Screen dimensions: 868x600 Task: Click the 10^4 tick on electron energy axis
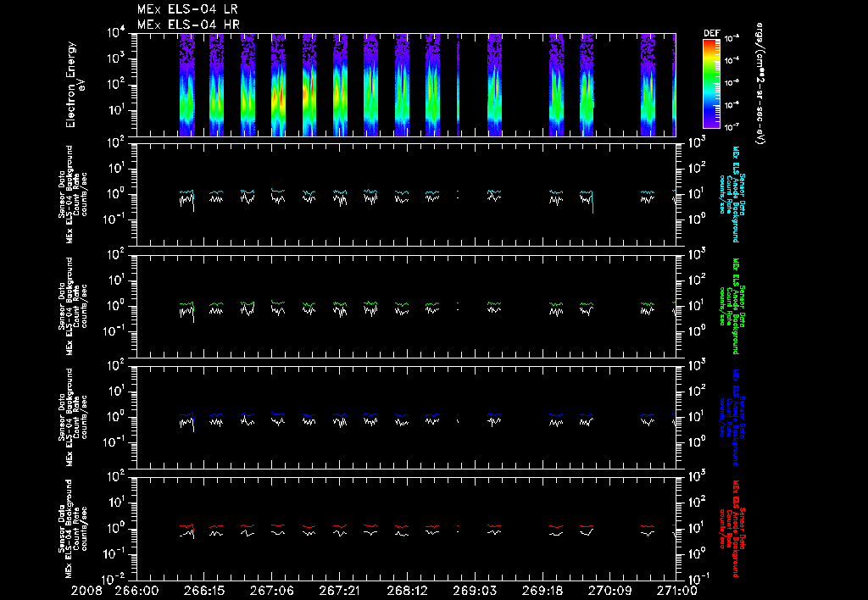(116, 33)
